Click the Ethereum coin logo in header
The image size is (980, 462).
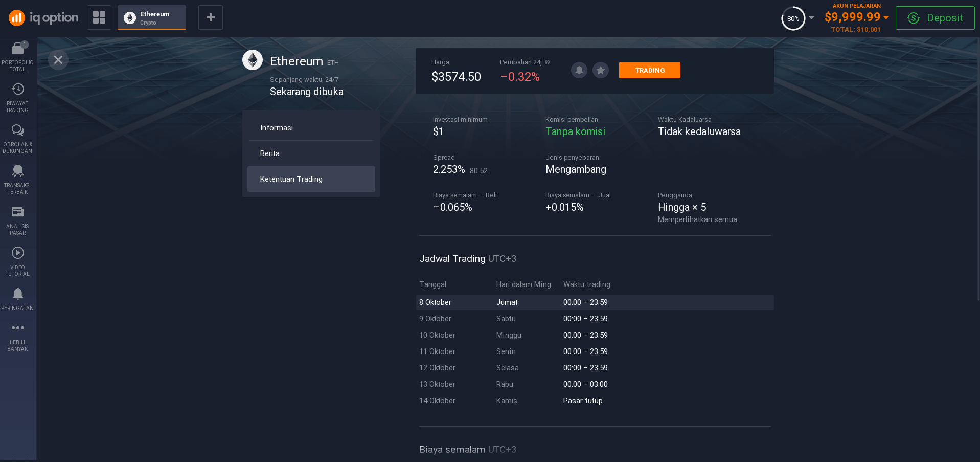253,60
